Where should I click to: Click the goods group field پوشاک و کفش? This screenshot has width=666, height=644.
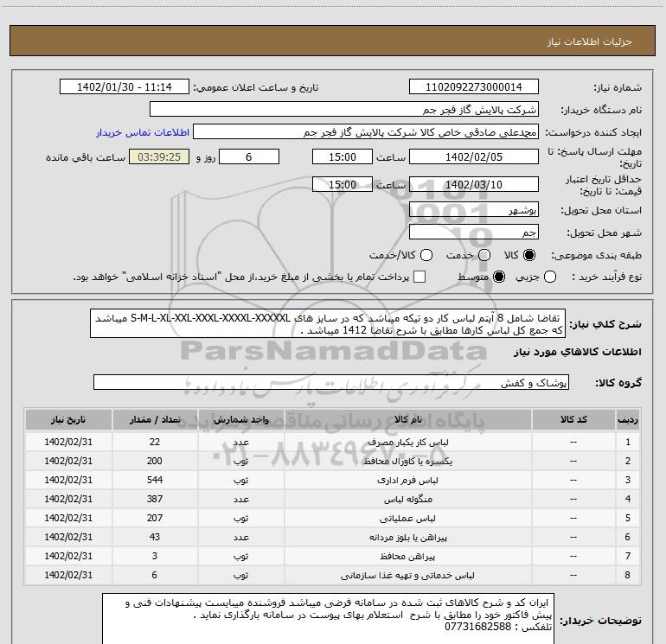pyautogui.click(x=331, y=382)
